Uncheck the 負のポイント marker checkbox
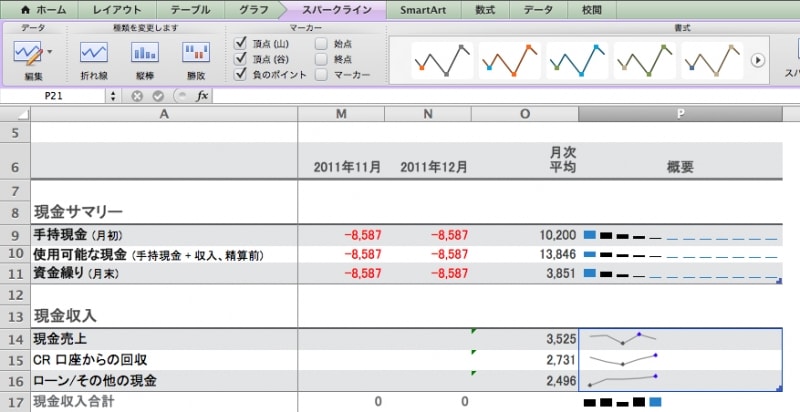 pyautogui.click(x=240, y=75)
